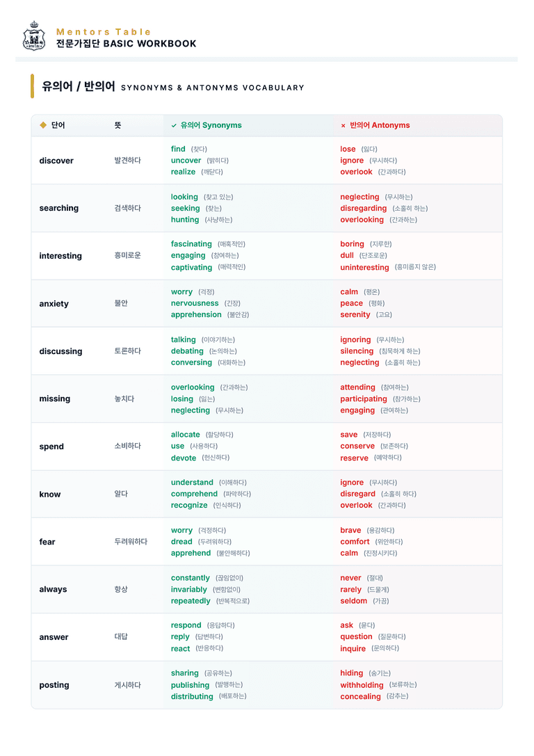Image resolution: width=534 pixels, height=756 pixels.
Task: Click the antonym withholding
Action: click(362, 685)
